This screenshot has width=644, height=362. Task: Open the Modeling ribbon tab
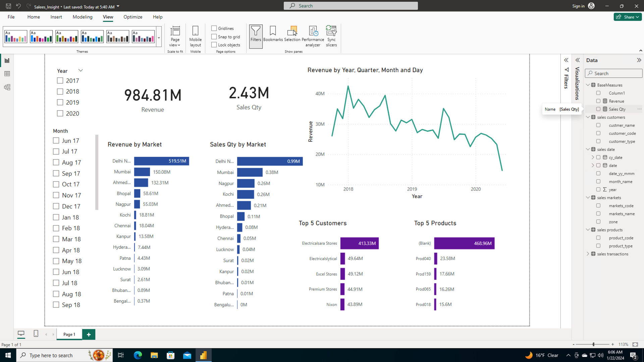[x=83, y=17]
